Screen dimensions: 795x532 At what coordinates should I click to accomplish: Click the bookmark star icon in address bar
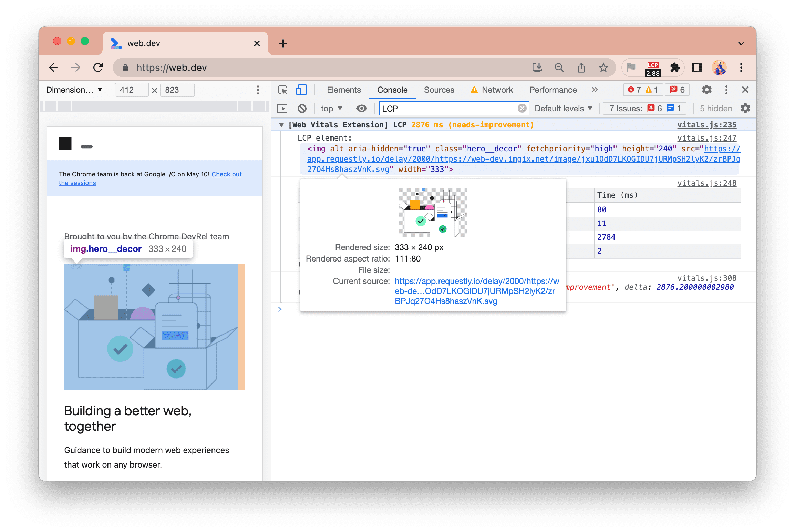coord(605,67)
